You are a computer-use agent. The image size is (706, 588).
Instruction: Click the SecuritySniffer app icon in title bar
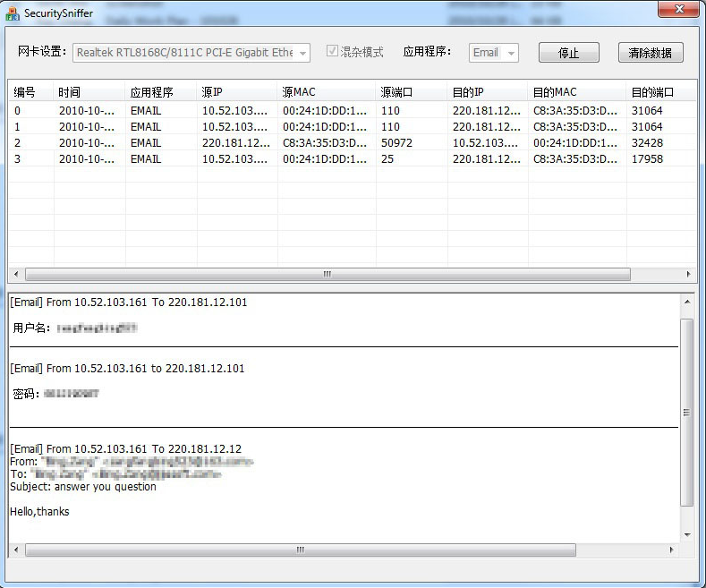click(x=13, y=13)
